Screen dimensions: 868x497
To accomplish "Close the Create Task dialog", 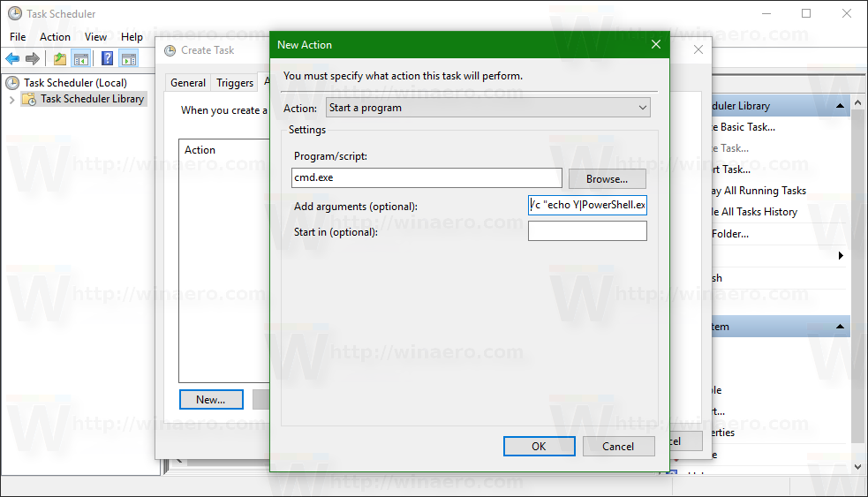I will pyautogui.click(x=698, y=49).
